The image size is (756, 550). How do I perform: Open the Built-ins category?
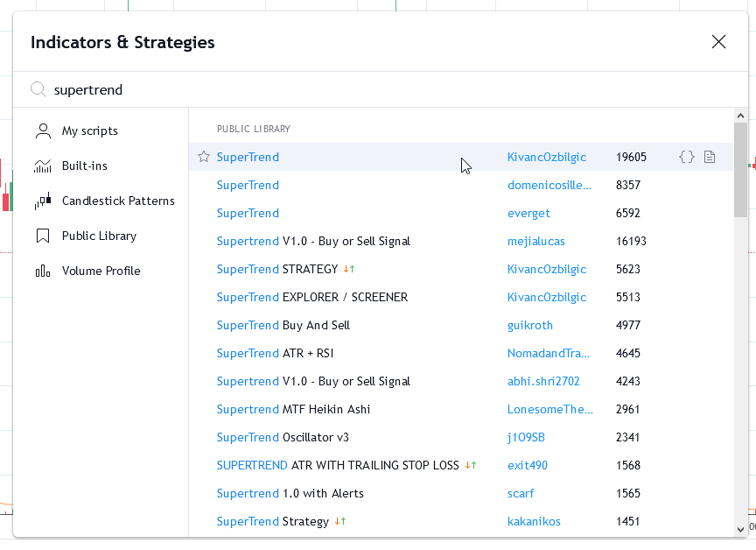pyautogui.click(x=84, y=166)
